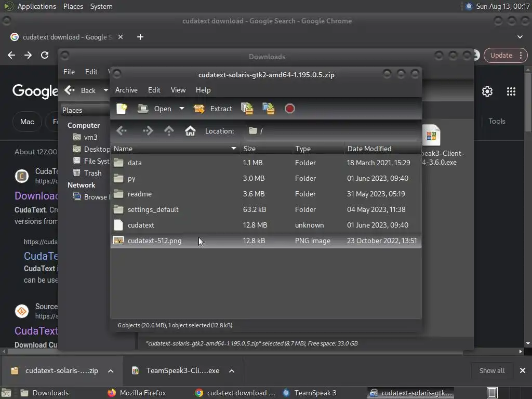The image size is (532, 399).
Task: Click Tools on Google search page
Action: click(497, 121)
